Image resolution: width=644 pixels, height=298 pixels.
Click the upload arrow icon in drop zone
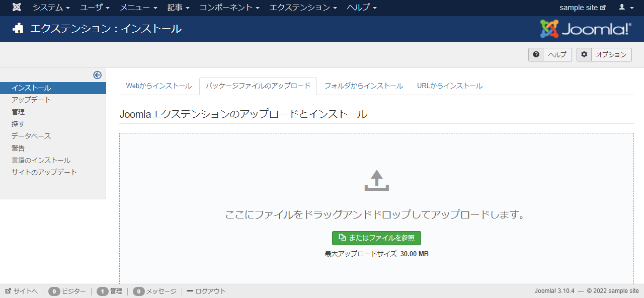click(376, 180)
